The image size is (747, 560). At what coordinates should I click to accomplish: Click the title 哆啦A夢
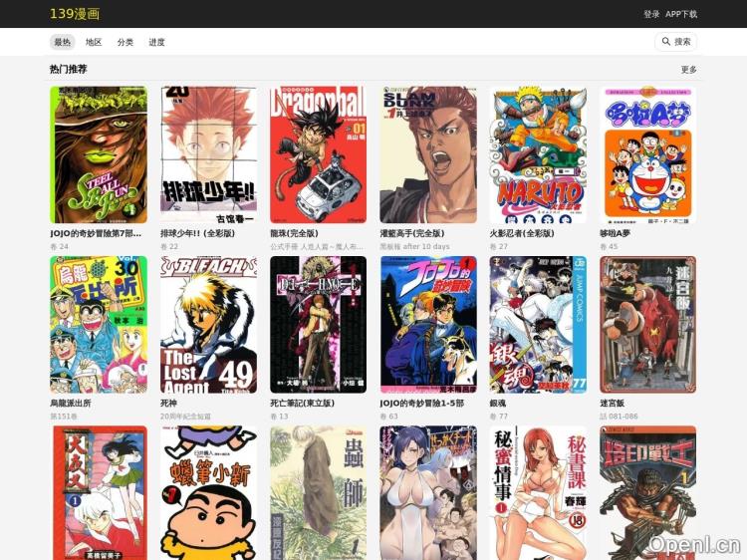click(616, 233)
